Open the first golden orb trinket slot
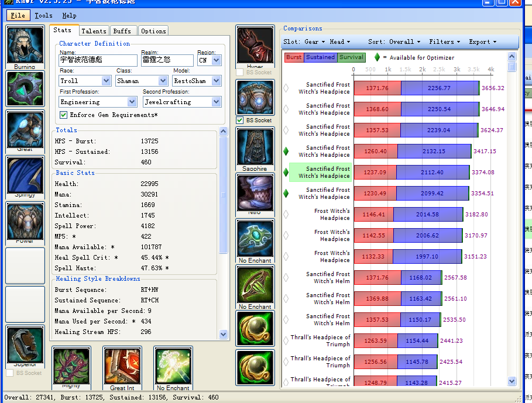Screen dimensions: 532x403 pos(255,329)
